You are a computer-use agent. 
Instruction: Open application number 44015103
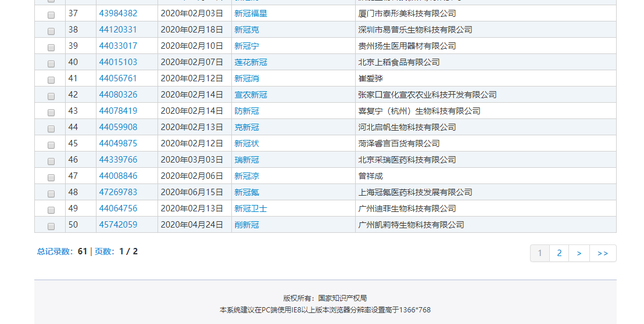click(118, 62)
